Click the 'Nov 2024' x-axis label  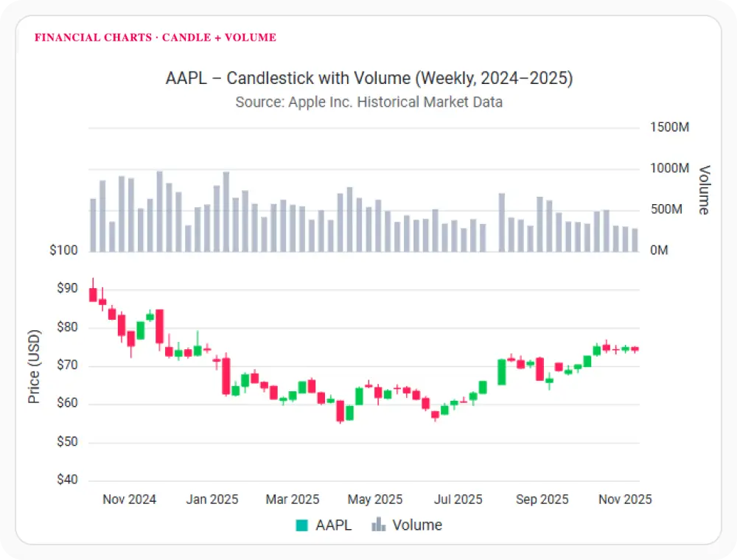click(x=129, y=499)
